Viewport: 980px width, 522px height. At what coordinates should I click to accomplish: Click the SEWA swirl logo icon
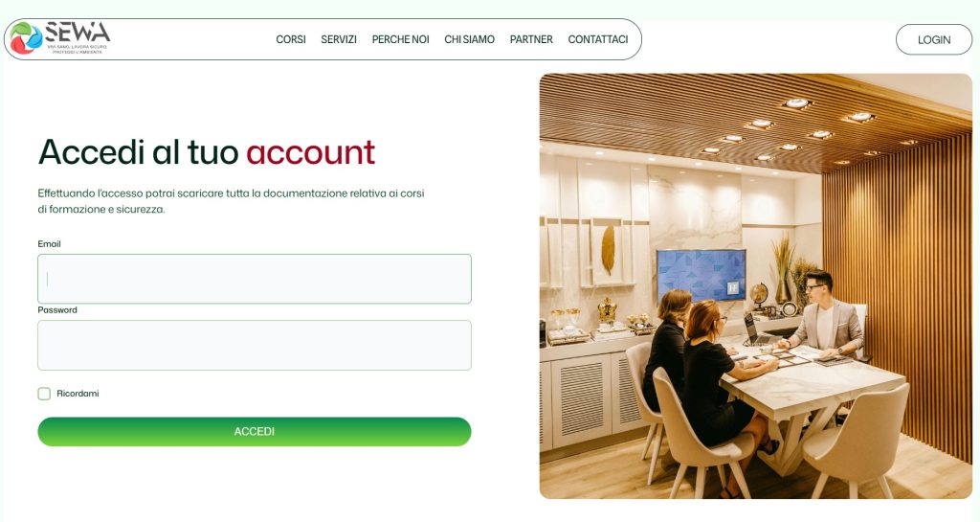(x=26, y=38)
